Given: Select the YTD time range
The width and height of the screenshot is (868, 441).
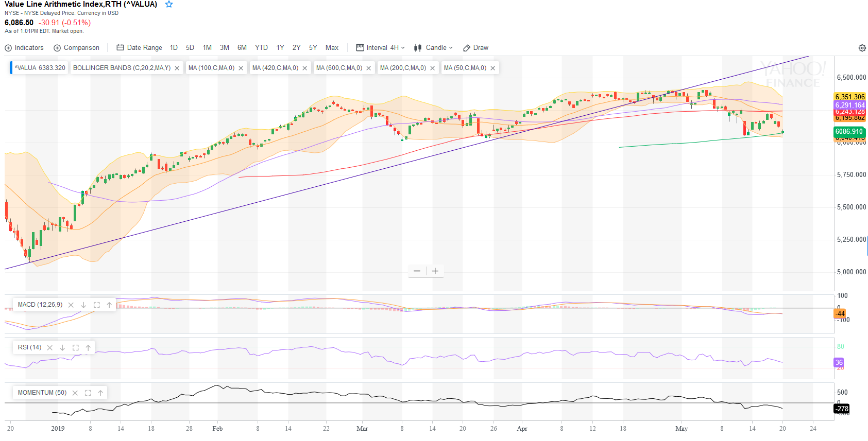Looking at the screenshot, I should (x=261, y=48).
